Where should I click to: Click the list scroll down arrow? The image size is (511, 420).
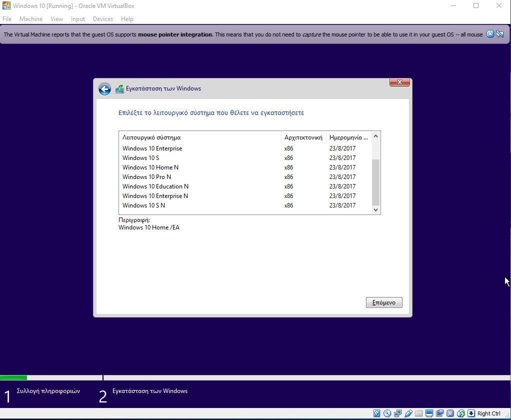tap(376, 210)
